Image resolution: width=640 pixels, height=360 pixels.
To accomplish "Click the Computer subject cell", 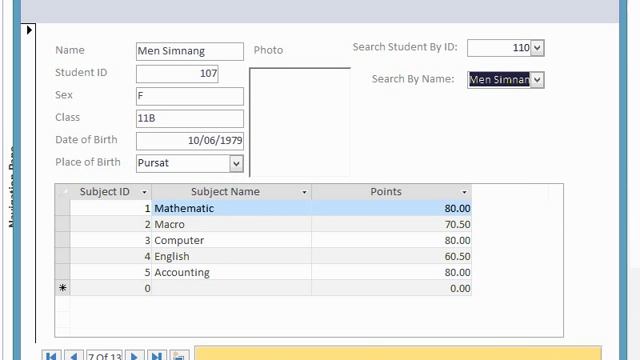I will click(231, 240).
